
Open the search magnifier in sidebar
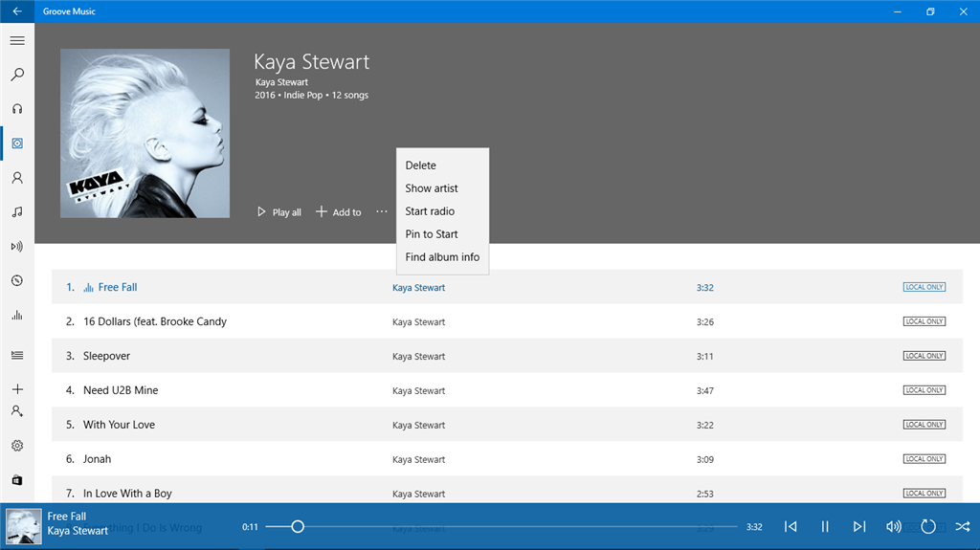[17, 75]
